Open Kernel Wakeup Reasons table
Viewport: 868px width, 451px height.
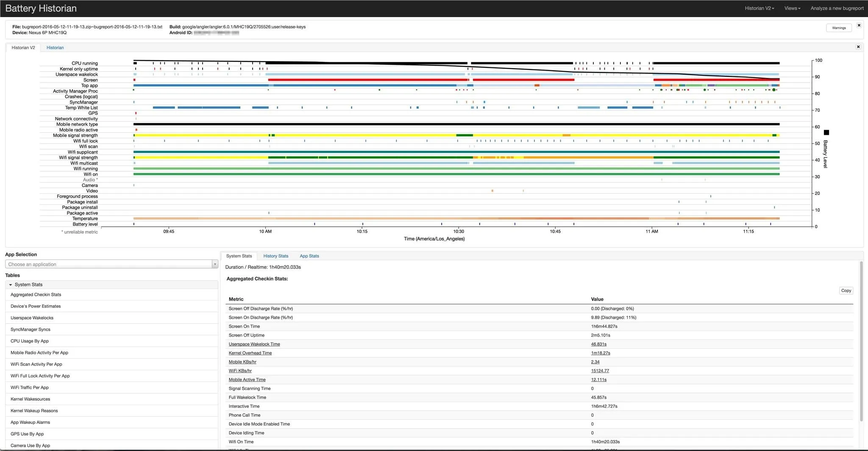coord(34,411)
